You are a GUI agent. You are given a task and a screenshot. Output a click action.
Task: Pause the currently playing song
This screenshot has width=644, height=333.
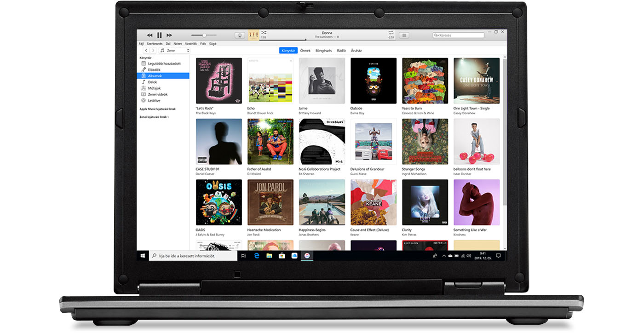pos(159,35)
